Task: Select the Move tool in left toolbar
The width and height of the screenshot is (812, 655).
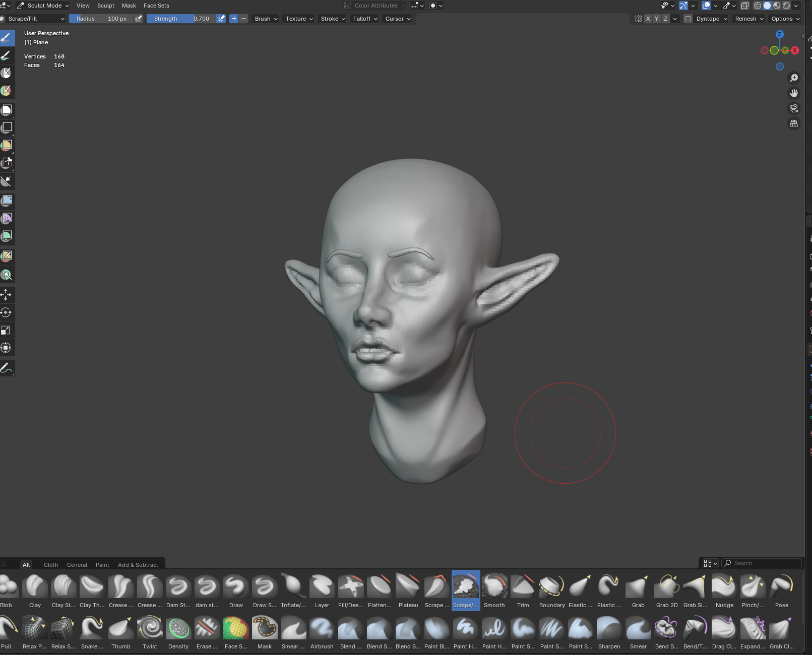Action: pyautogui.click(x=7, y=295)
